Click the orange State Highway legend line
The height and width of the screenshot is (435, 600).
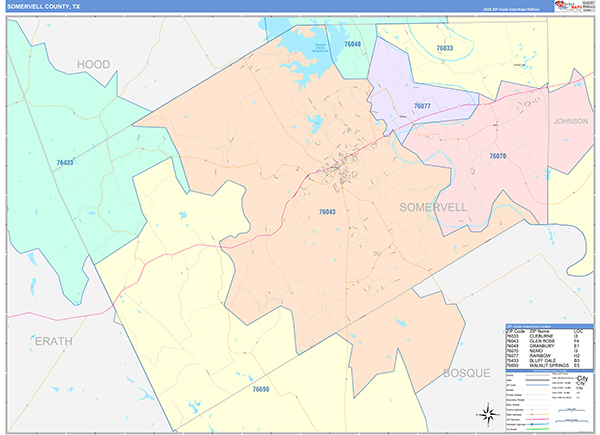(538, 414)
